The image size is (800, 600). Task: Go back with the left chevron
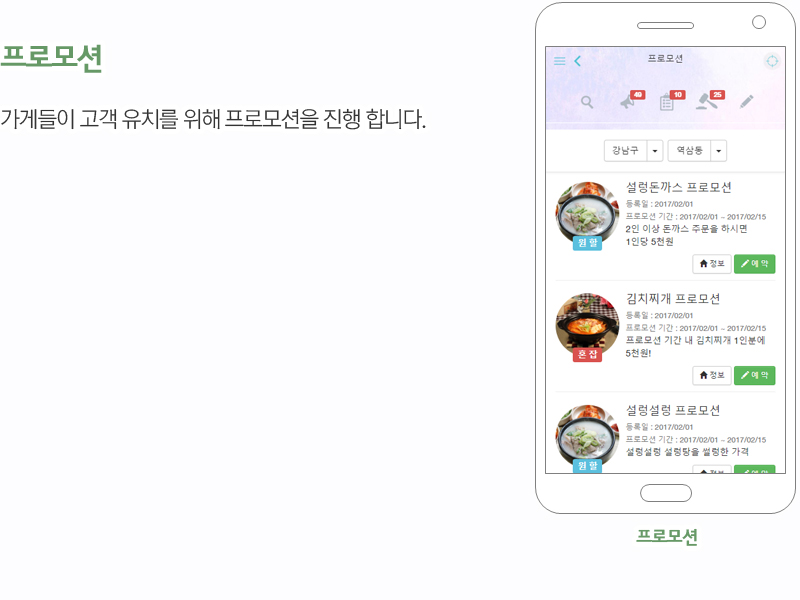578,61
